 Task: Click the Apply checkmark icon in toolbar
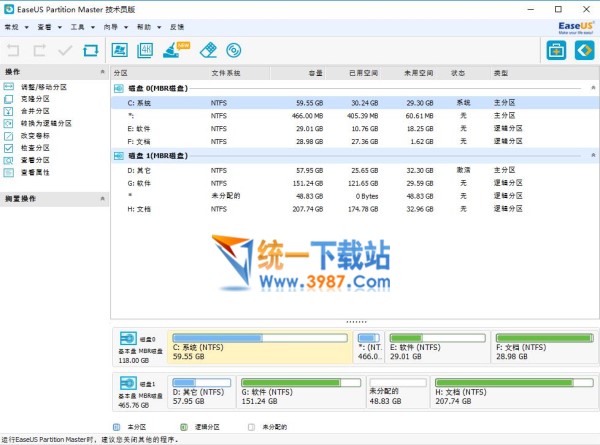(x=65, y=50)
